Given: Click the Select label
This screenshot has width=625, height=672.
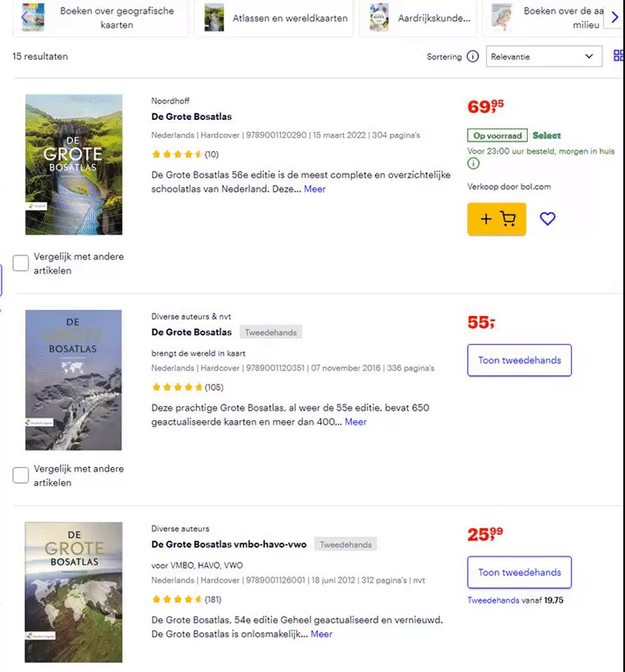Looking at the screenshot, I should (547, 135).
